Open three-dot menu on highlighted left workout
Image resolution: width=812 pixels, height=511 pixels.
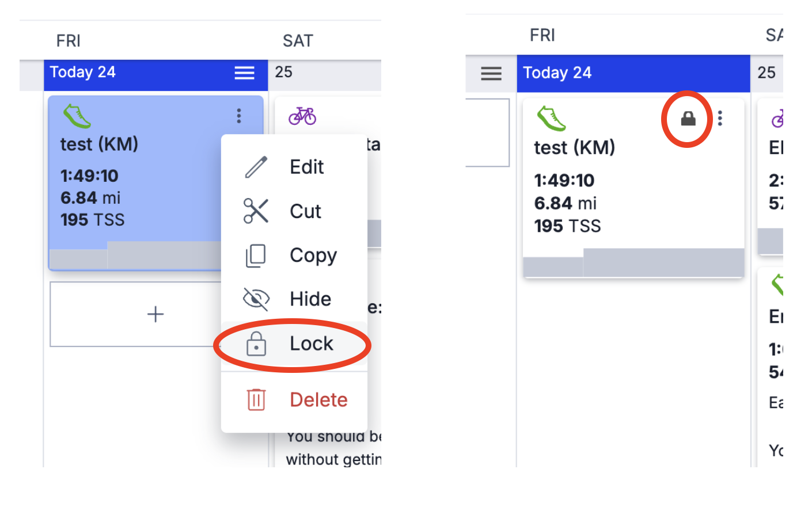coord(239,116)
